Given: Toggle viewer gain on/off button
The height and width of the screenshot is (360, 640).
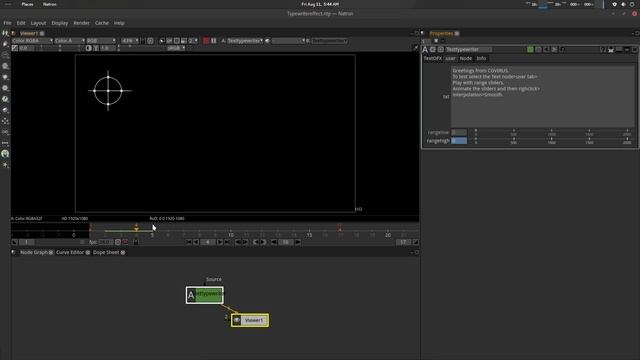Looking at the screenshot, I should click(15, 48).
